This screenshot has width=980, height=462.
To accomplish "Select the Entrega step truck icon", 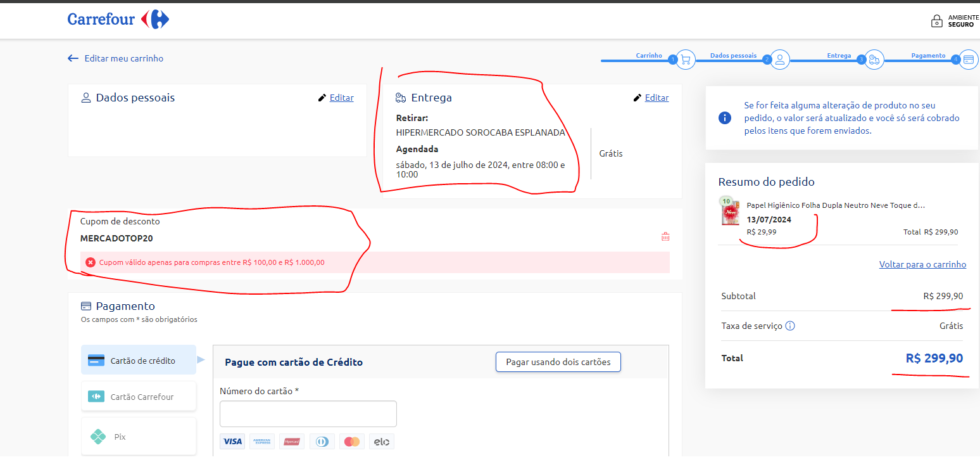I will [874, 60].
